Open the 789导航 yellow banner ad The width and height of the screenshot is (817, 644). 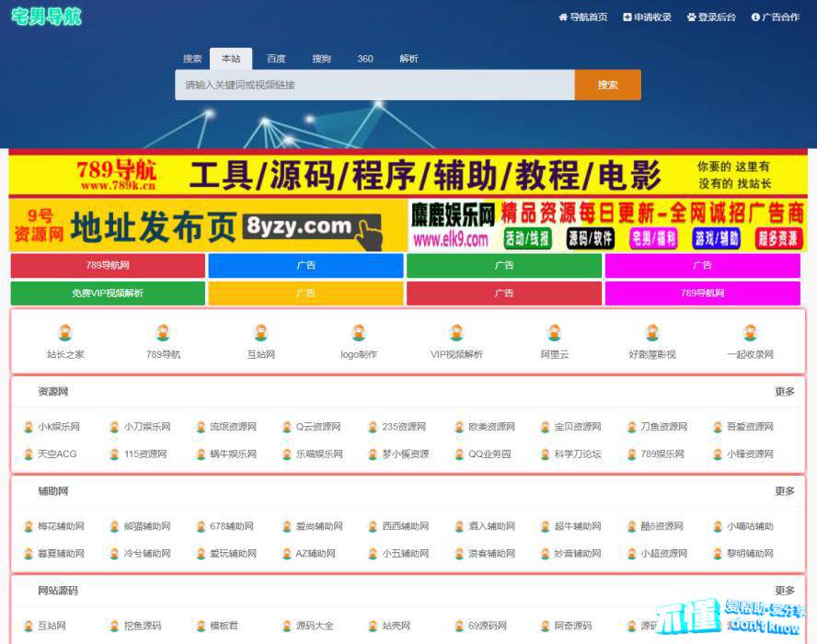pyautogui.click(x=408, y=175)
